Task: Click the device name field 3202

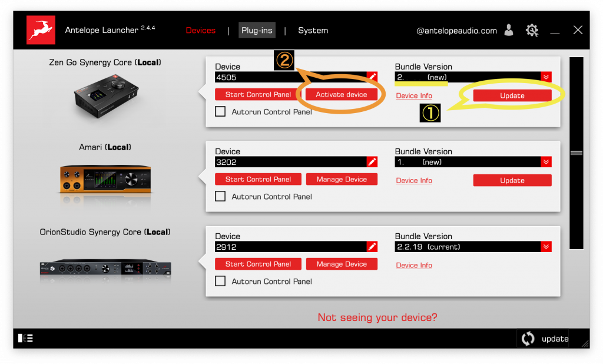Action: click(291, 162)
